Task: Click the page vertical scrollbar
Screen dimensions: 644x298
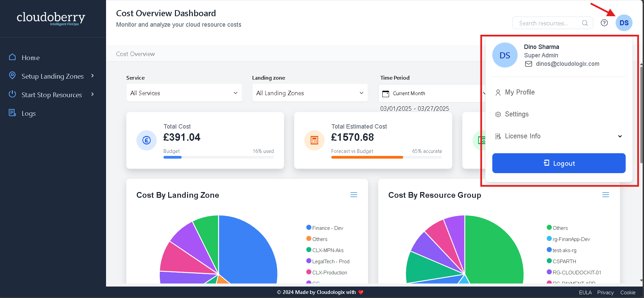Action: point(641,115)
